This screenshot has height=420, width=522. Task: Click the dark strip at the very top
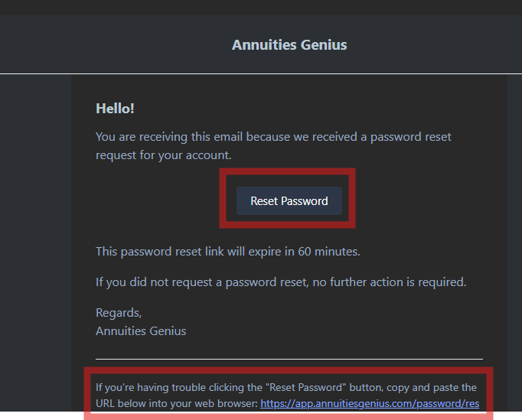tap(260, 6)
